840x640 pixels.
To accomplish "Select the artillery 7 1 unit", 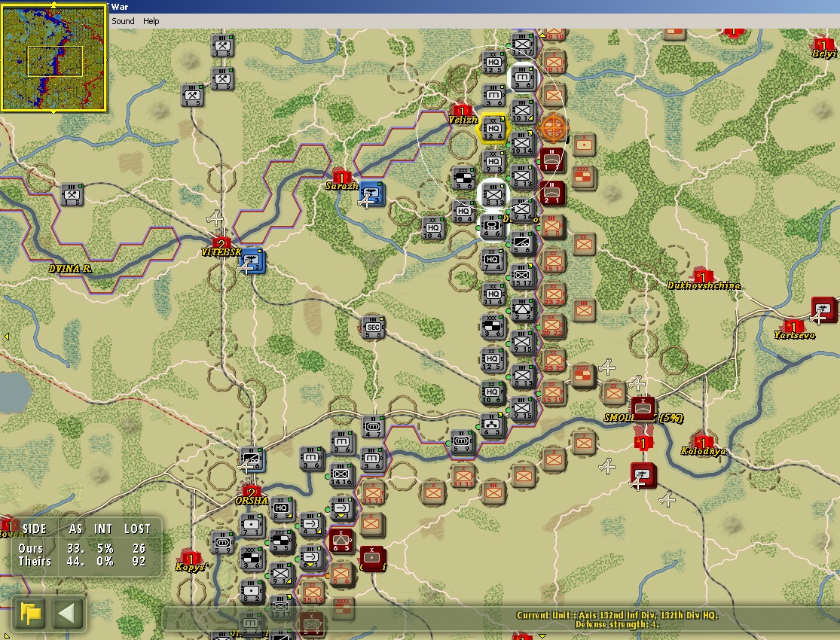I will (252, 526).
